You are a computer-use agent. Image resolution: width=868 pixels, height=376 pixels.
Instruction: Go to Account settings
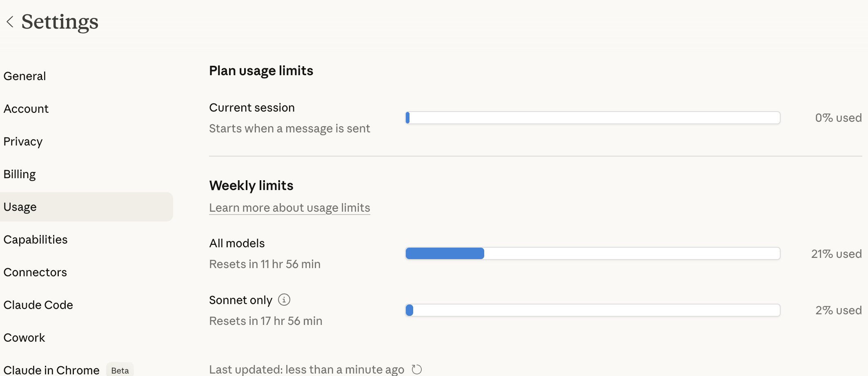[26, 109]
